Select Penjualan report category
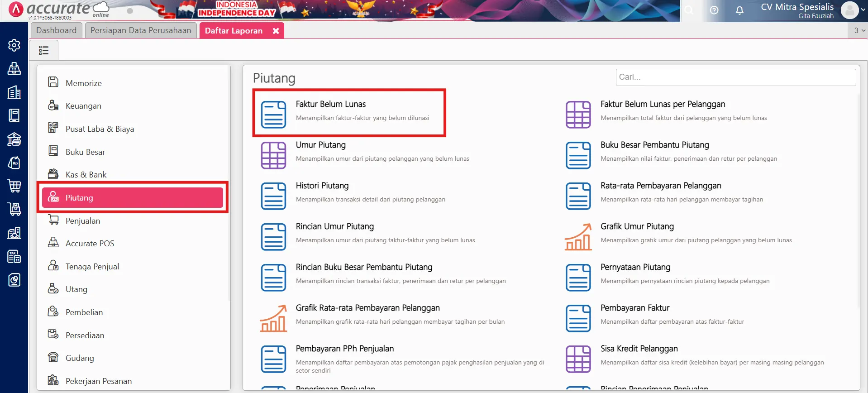The image size is (868, 393). [x=134, y=220]
